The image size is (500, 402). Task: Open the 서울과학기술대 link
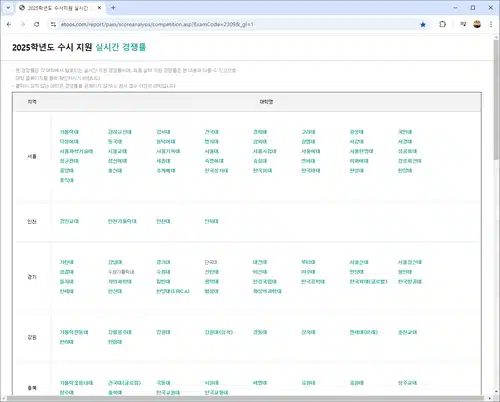[76, 151]
